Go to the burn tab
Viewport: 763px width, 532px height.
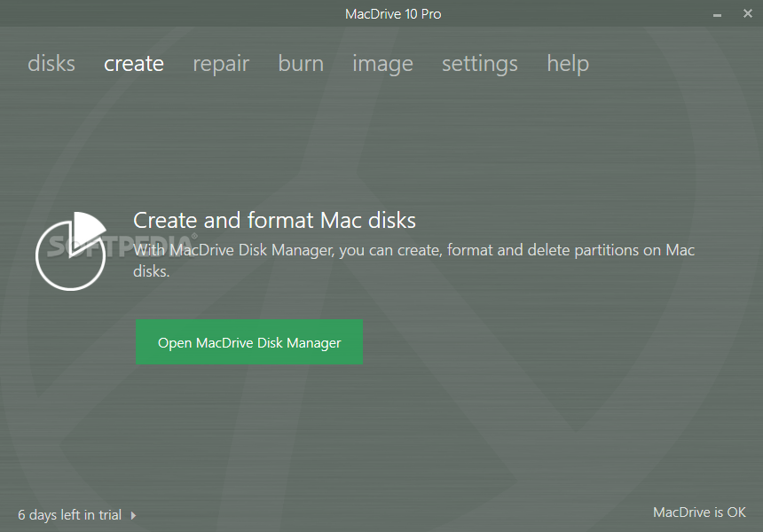[x=301, y=64]
